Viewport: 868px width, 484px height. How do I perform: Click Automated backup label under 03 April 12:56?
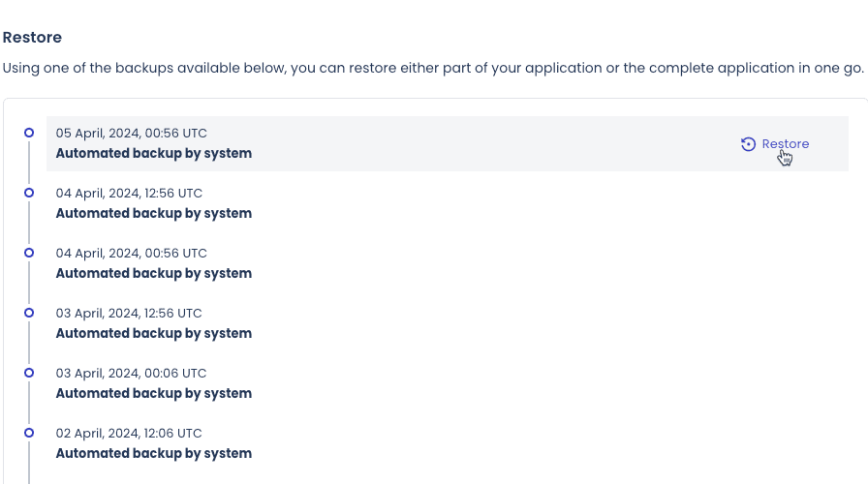point(154,334)
